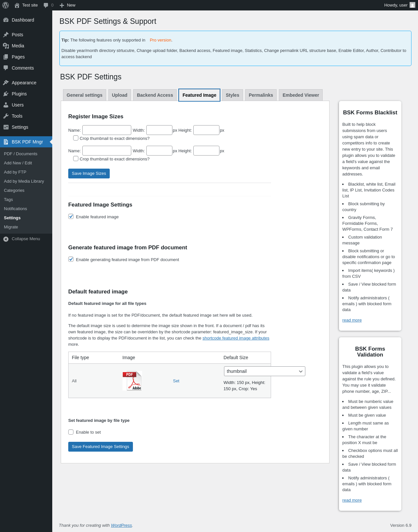This screenshot has width=418, height=532.
Task: Click the Settings sliders icon in sidebar
Action: point(6,127)
